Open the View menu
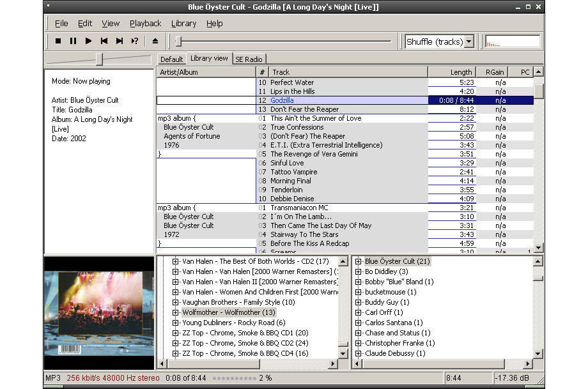Screen dimensions: 588x389 (111, 24)
